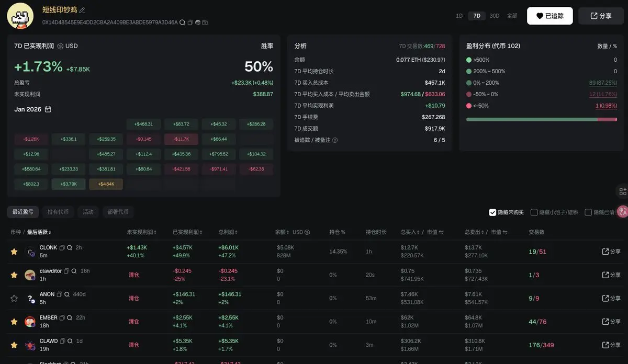Click the USD currency switch icon in the 余额 column header

pyautogui.click(x=307, y=232)
